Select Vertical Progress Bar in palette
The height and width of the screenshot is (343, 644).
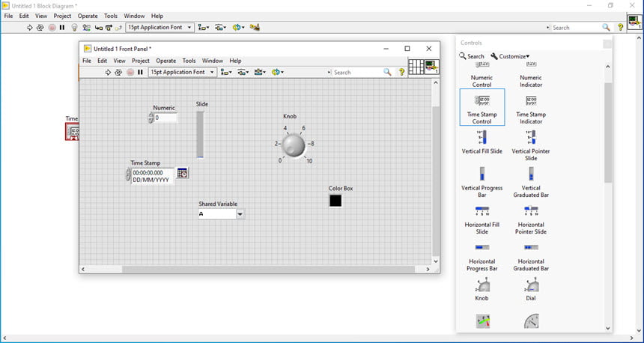482,182
